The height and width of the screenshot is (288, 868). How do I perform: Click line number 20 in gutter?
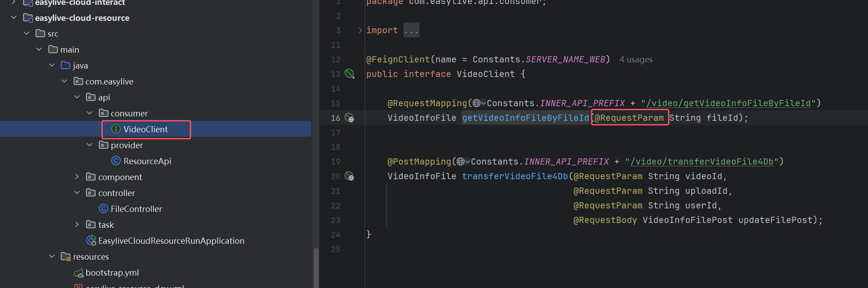[336, 176]
